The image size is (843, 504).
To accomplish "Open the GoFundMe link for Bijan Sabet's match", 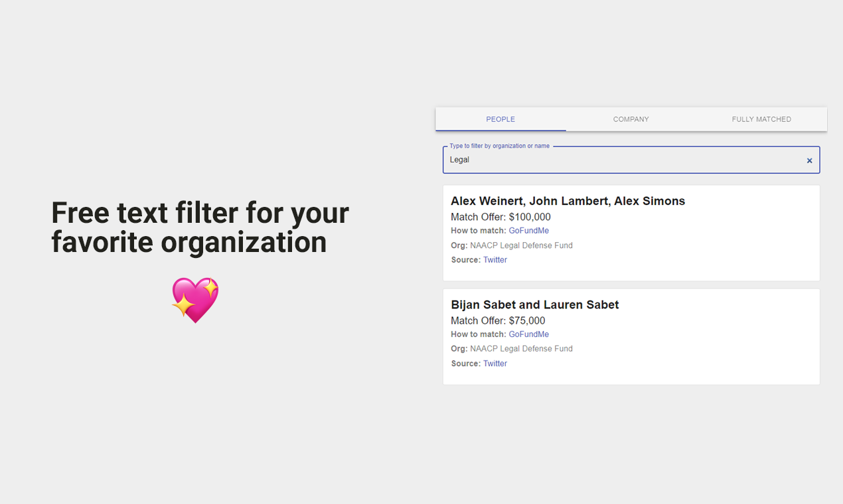I will tap(528, 334).
